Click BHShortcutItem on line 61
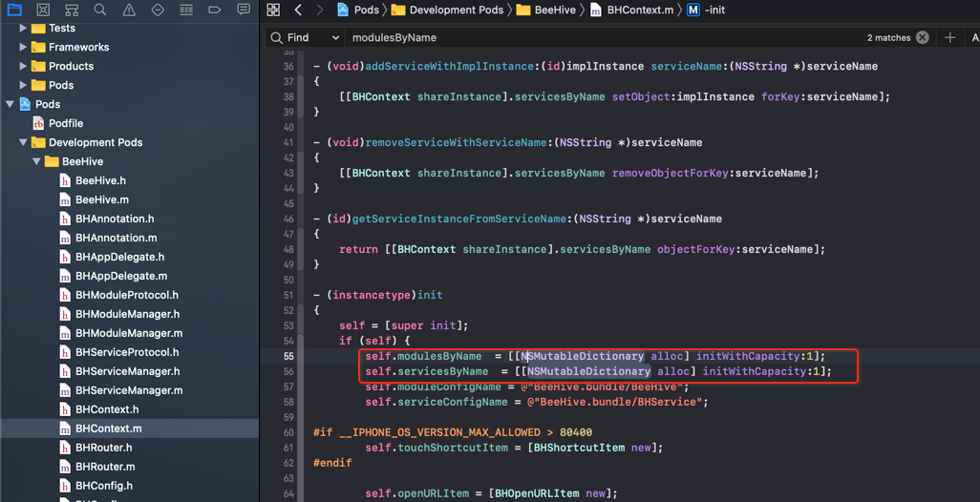Screen dimensions: 980x502 click(x=579, y=448)
